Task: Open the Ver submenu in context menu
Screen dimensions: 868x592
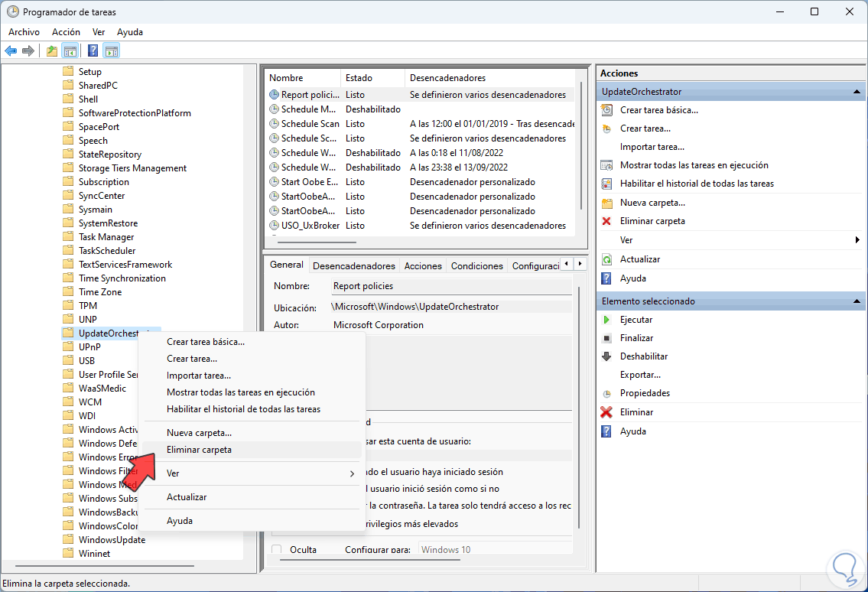Action: (252, 473)
